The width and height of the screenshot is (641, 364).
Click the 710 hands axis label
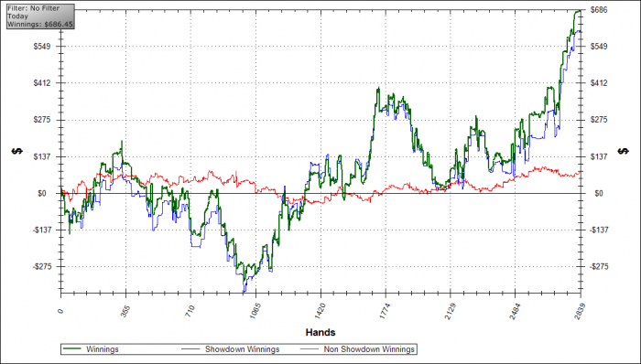[x=190, y=311]
